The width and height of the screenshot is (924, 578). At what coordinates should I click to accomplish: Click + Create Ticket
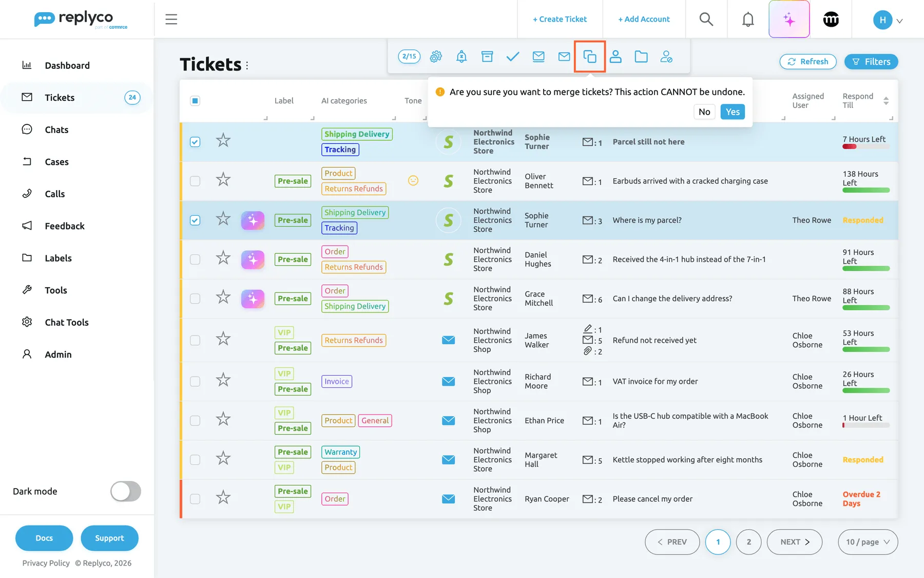click(560, 19)
